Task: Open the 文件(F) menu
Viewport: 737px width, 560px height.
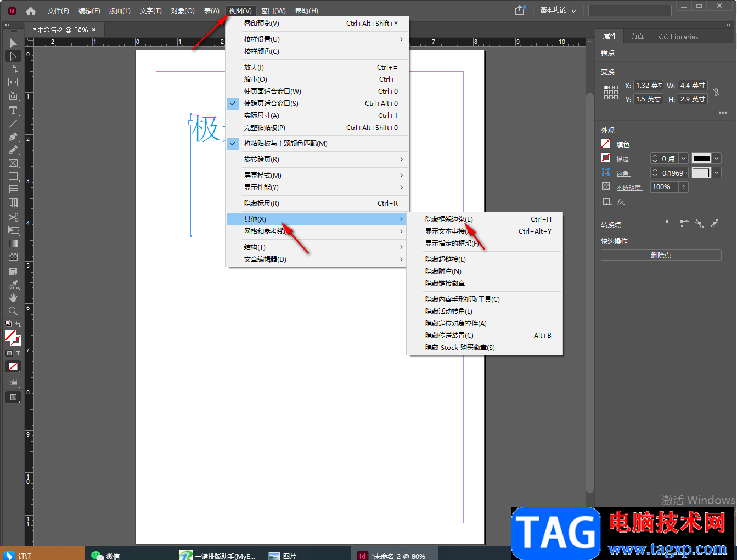Action: coord(58,11)
